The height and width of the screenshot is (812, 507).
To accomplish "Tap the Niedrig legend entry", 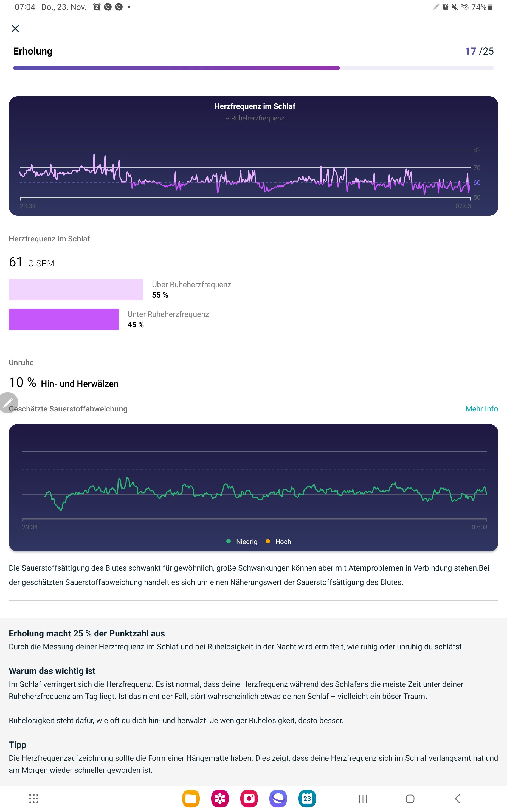I will tap(242, 542).
